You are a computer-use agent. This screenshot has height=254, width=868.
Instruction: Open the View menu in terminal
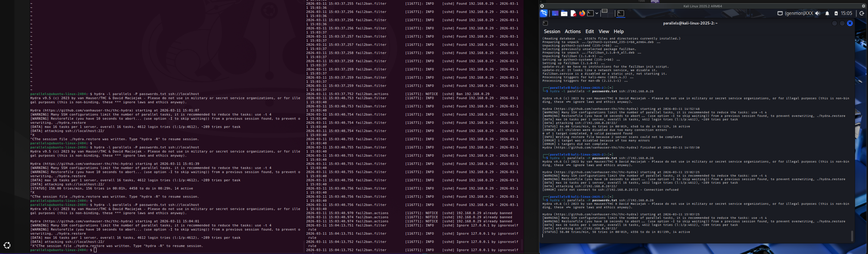coord(603,31)
